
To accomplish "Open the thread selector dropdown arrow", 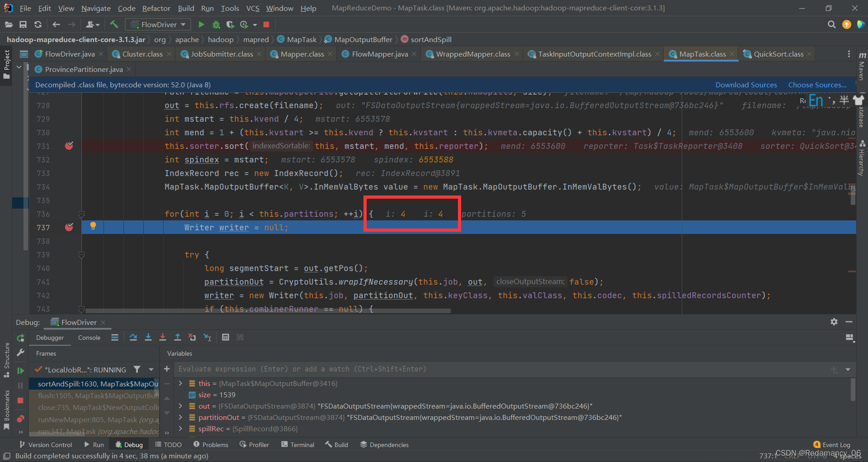I will [x=151, y=370].
